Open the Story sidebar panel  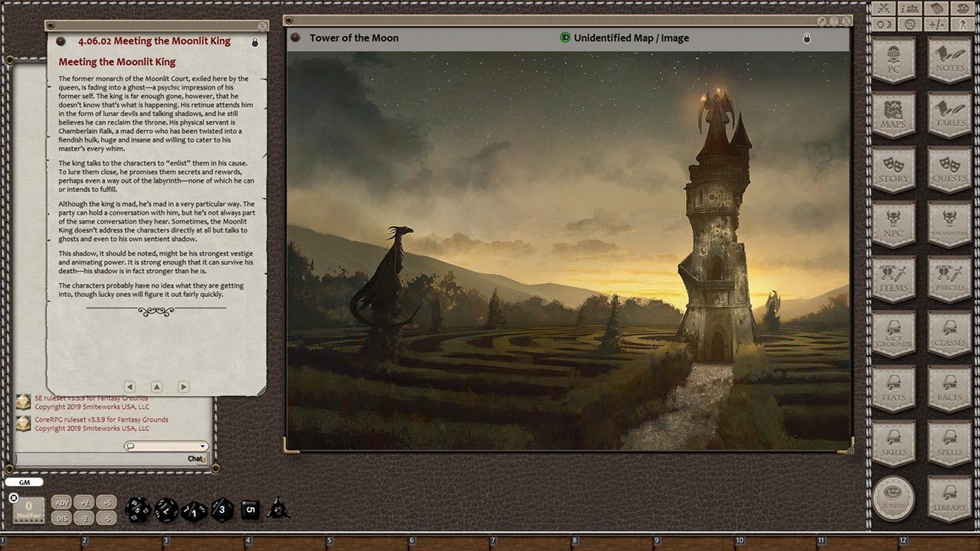(x=893, y=170)
